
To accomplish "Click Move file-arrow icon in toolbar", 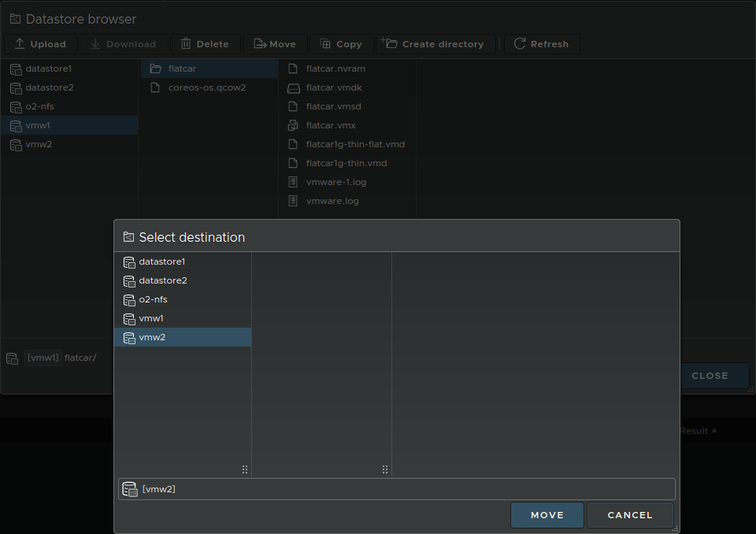I will point(260,44).
